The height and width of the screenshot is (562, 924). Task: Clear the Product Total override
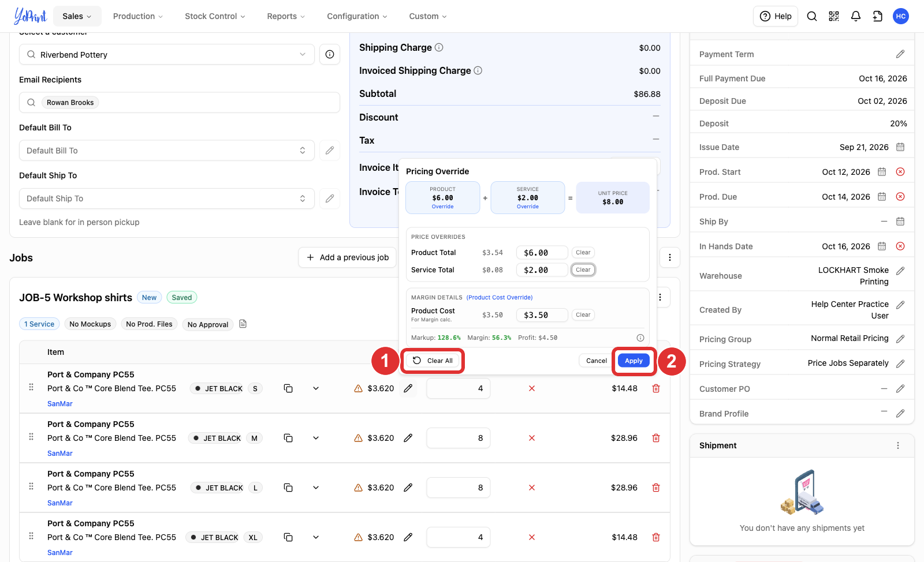583,253
